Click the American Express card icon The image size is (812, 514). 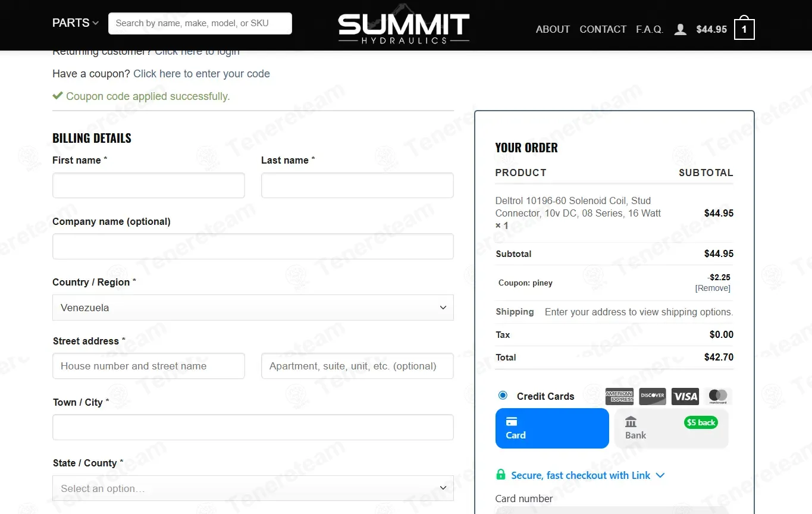coord(619,396)
